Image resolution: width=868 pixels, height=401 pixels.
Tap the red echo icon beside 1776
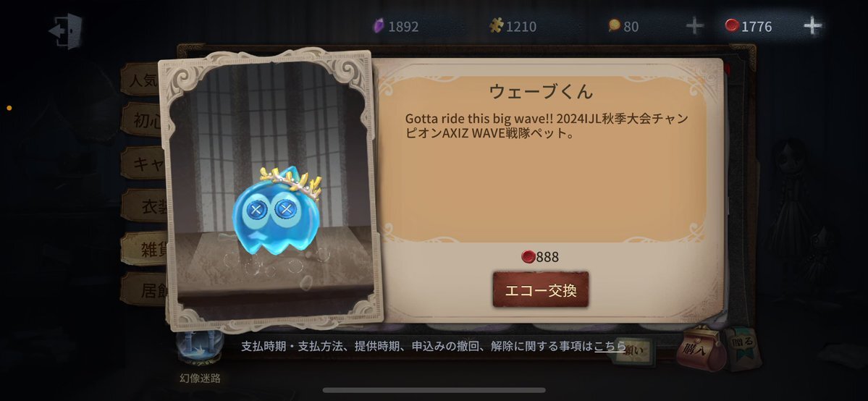click(x=732, y=25)
